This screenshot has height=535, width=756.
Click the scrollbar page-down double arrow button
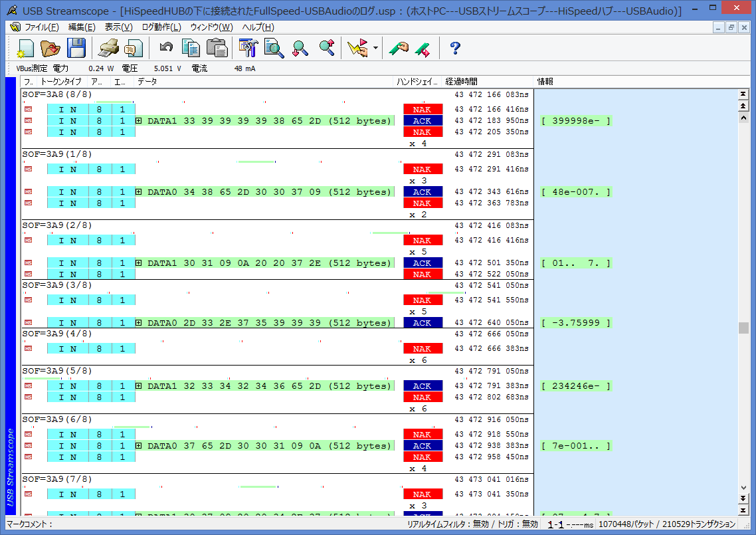click(743, 498)
